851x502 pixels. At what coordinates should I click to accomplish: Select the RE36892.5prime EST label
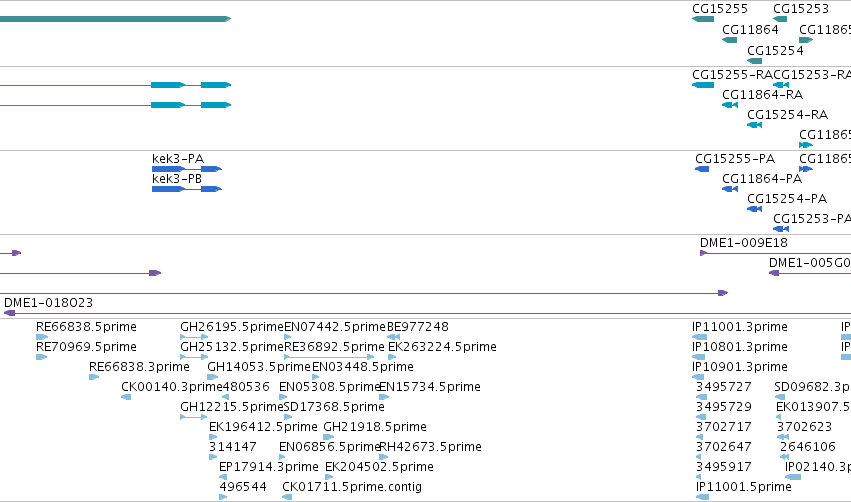point(334,347)
